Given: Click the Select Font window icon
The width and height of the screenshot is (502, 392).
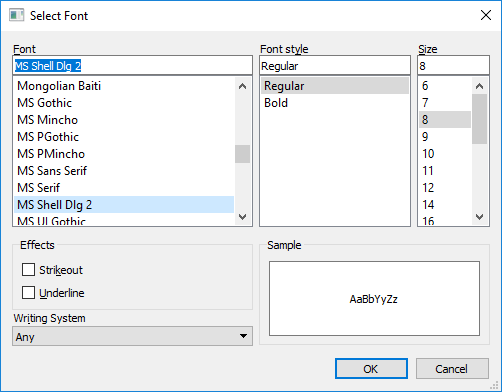Looking at the screenshot, I should 17,15.
